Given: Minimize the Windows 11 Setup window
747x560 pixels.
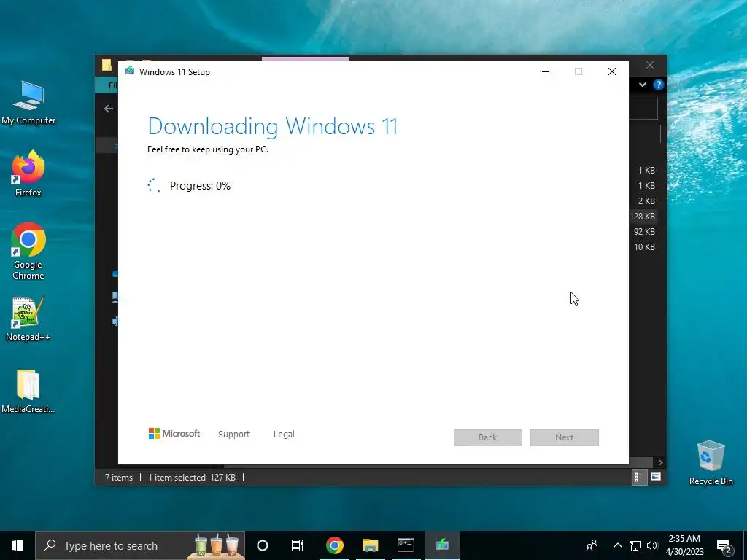Looking at the screenshot, I should (546, 71).
